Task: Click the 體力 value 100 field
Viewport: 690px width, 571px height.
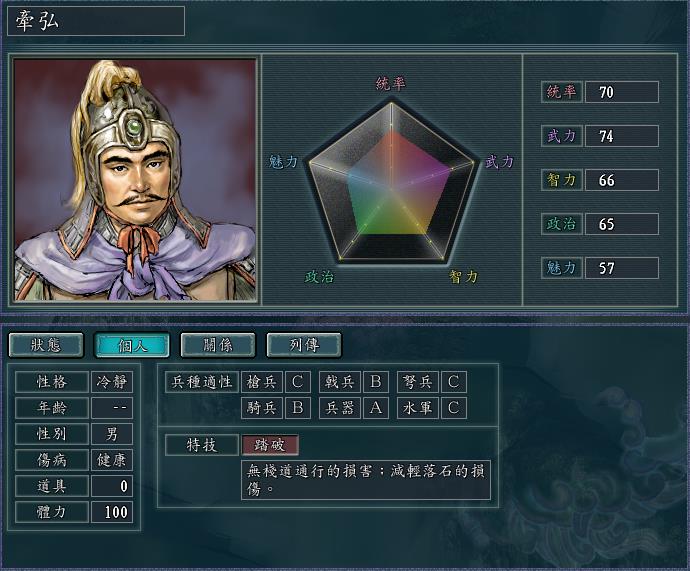Action: [x=112, y=512]
